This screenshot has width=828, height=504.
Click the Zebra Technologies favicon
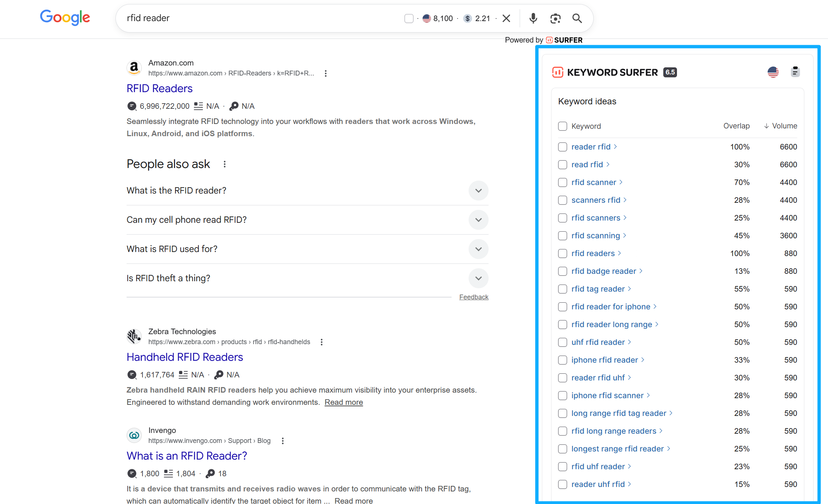coord(134,336)
